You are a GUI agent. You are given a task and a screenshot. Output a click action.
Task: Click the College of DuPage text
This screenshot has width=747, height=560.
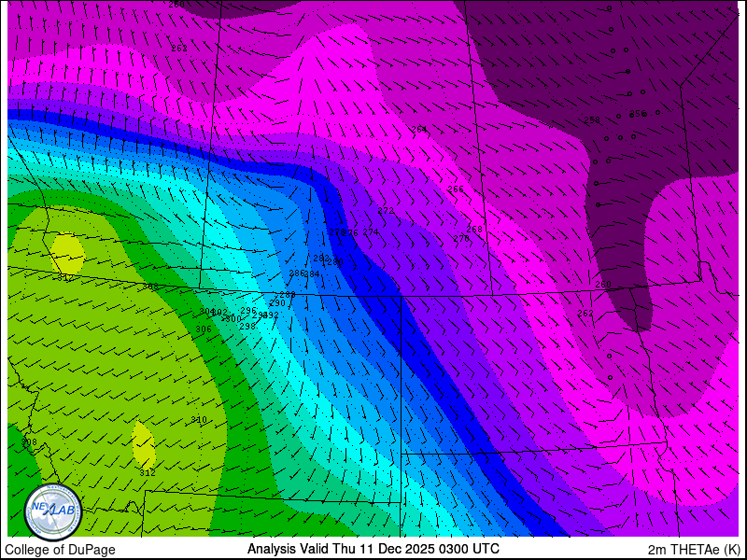click(60, 550)
